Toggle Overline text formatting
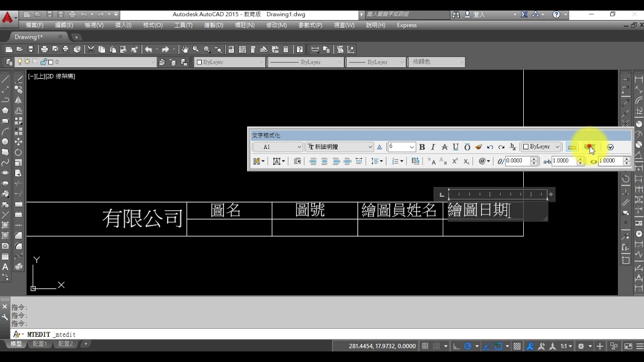The image size is (644, 362). tap(467, 147)
